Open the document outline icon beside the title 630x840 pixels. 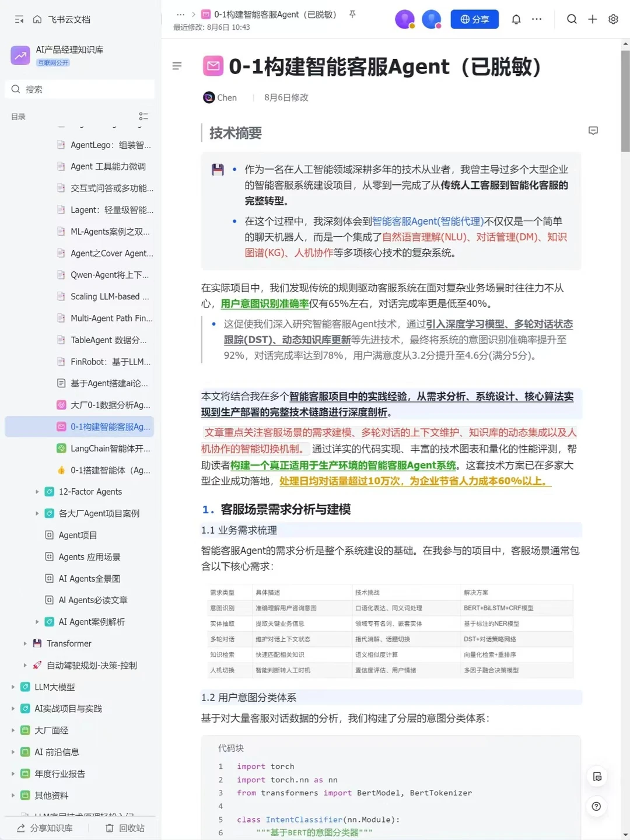pyautogui.click(x=177, y=66)
